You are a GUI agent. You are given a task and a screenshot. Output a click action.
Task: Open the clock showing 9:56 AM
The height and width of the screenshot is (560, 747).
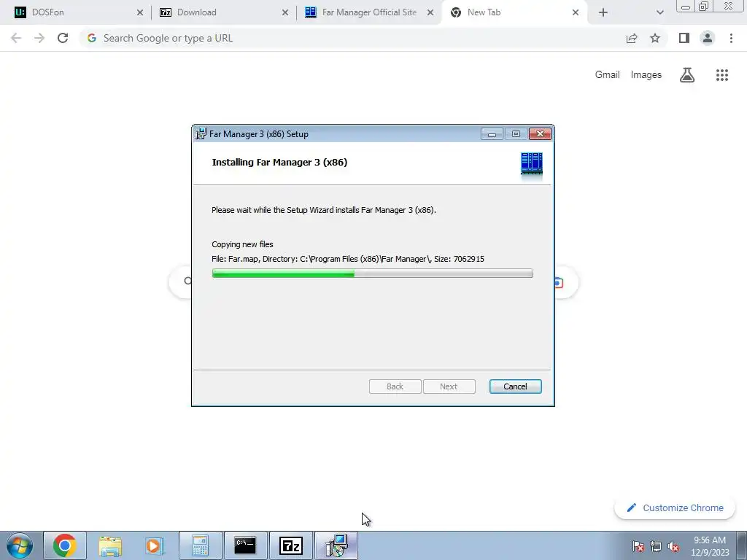coord(710,546)
